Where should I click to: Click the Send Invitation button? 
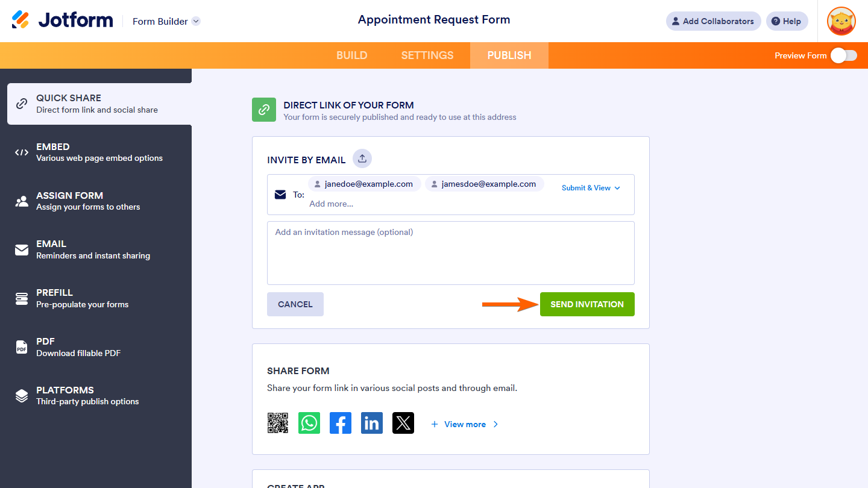(x=587, y=304)
